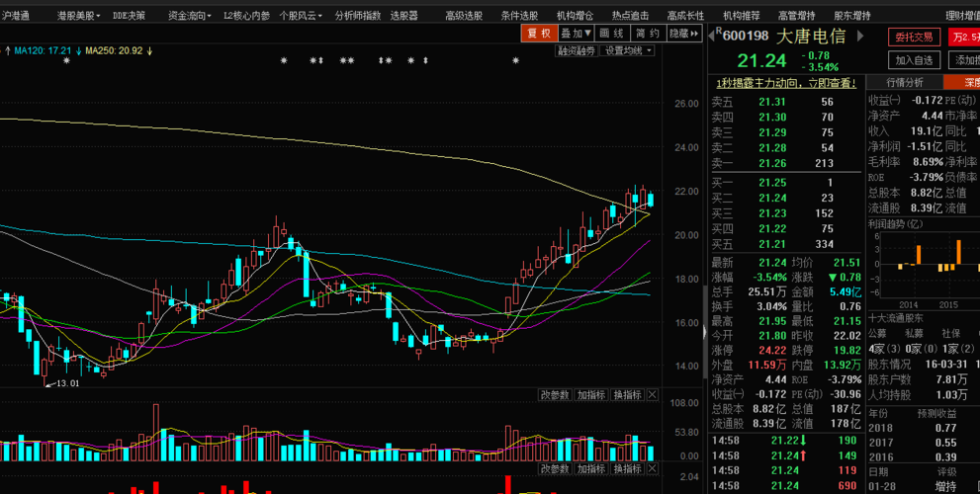Click the 融资融券 button
This screenshot has width=980, height=494.
pos(576,51)
